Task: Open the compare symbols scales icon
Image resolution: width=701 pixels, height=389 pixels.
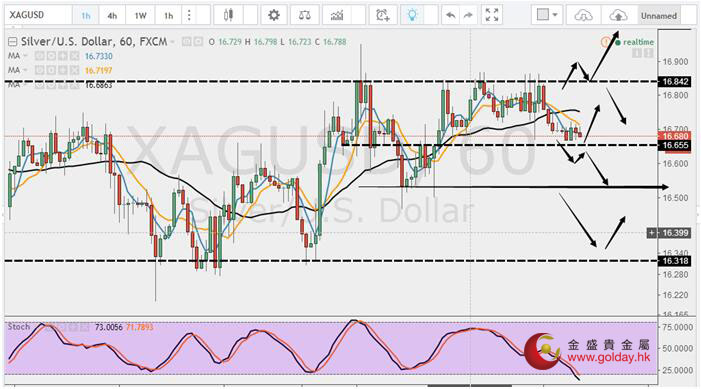Action: coord(304,16)
